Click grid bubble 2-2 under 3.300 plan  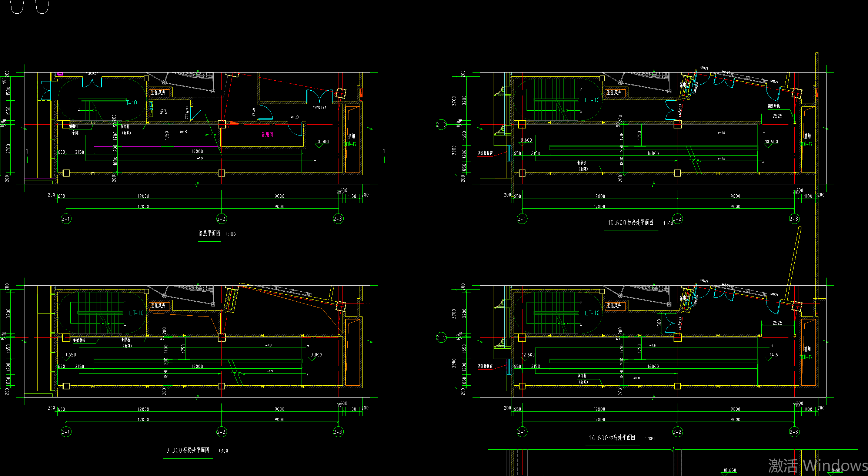(x=221, y=432)
